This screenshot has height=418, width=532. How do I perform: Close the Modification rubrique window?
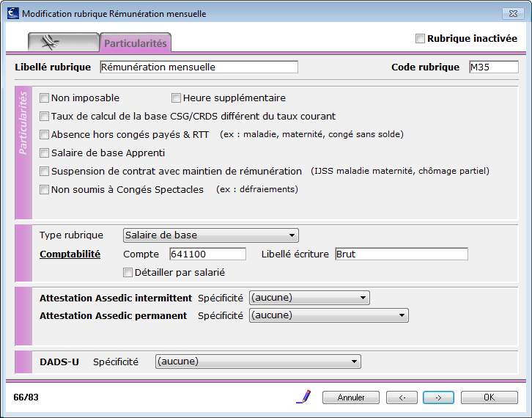[x=513, y=14]
